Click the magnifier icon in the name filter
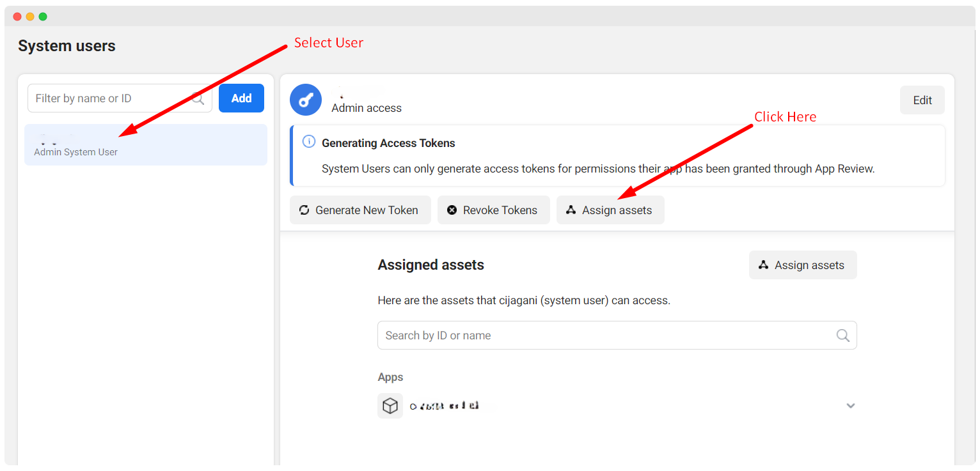 198,98
